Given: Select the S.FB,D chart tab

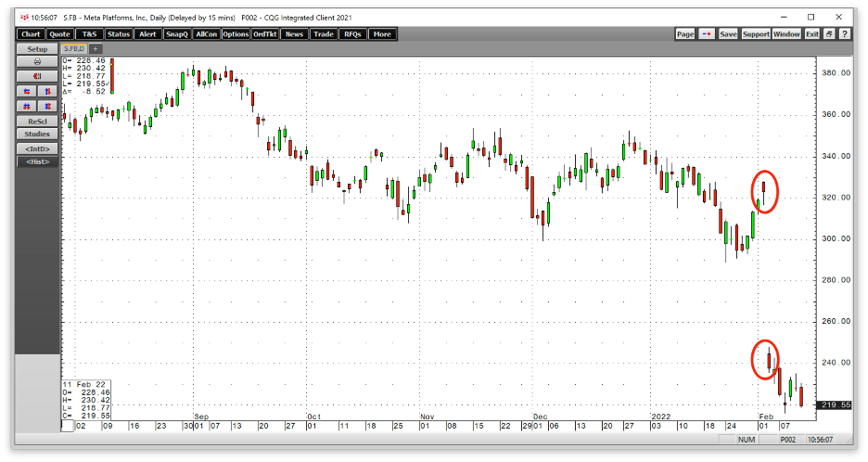Looking at the screenshot, I should tap(74, 49).
